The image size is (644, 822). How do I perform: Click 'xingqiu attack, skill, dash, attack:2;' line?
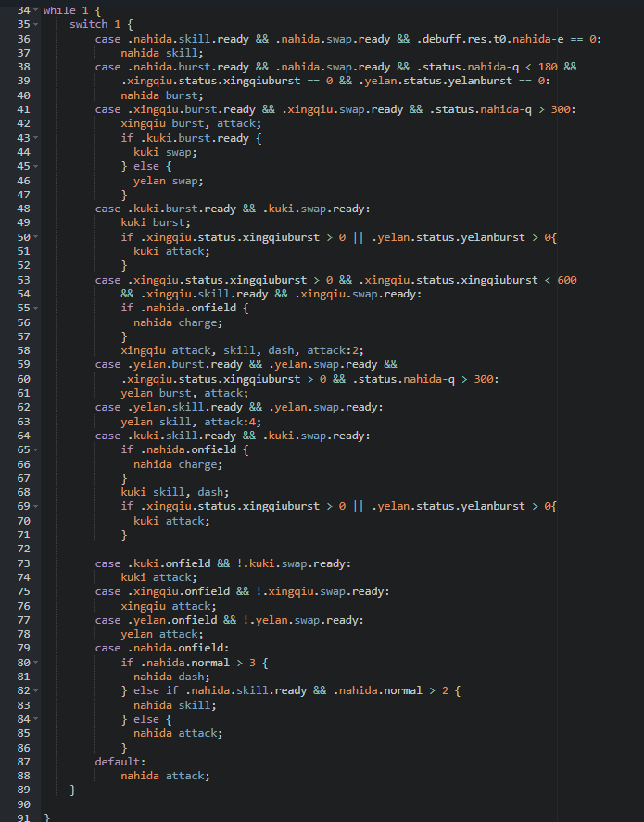pyautogui.click(x=242, y=350)
